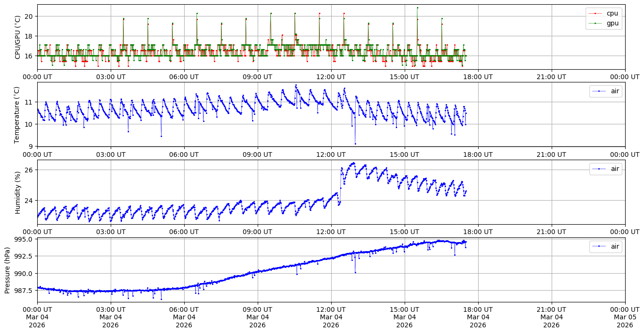Click the tallest GPU spike above 20°C

pos(417,8)
